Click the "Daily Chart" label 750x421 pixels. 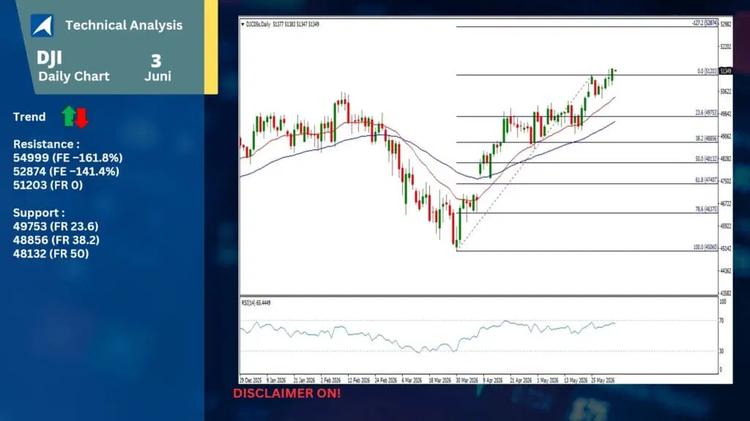[74, 77]
